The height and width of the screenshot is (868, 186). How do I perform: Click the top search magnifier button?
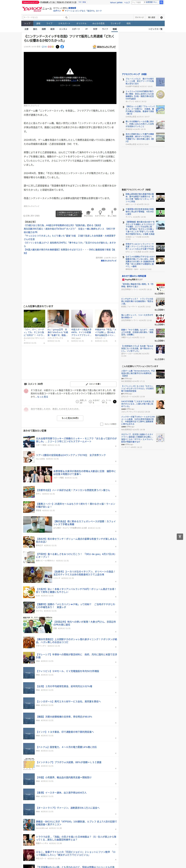[x=161, y=2]
